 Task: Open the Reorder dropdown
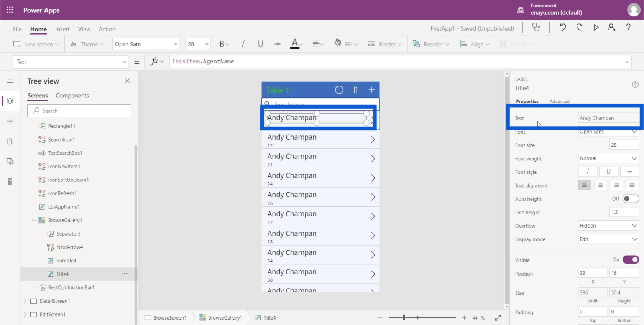431,44
